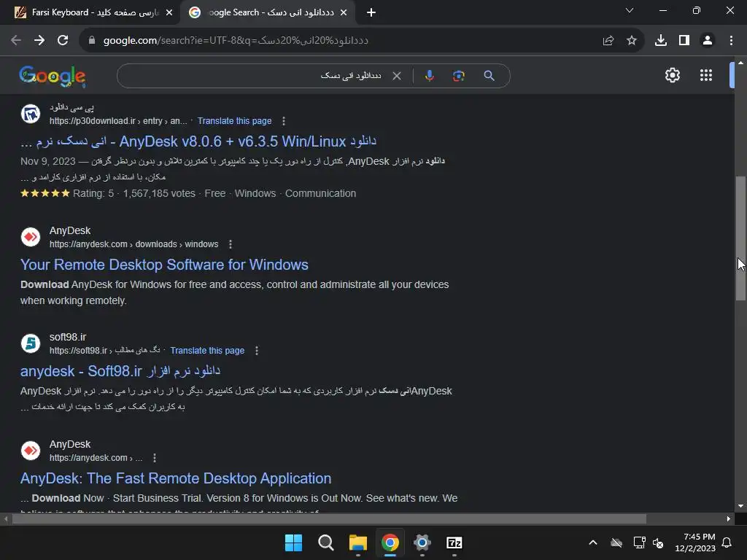Viewport: 747px width, 560px height.
Task: Open Windows taskbar search
Action: pyautogui.click(x=326, y=542)
